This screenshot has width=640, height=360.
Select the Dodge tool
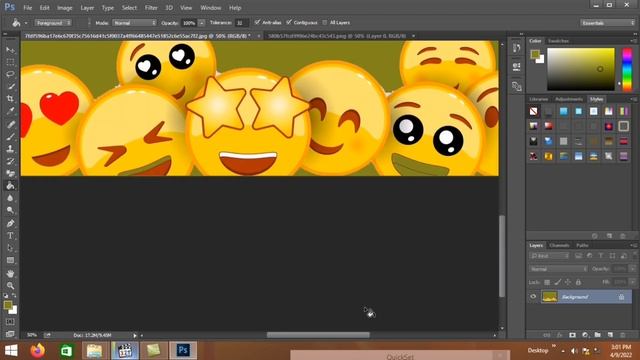click(x=10, y=210)
